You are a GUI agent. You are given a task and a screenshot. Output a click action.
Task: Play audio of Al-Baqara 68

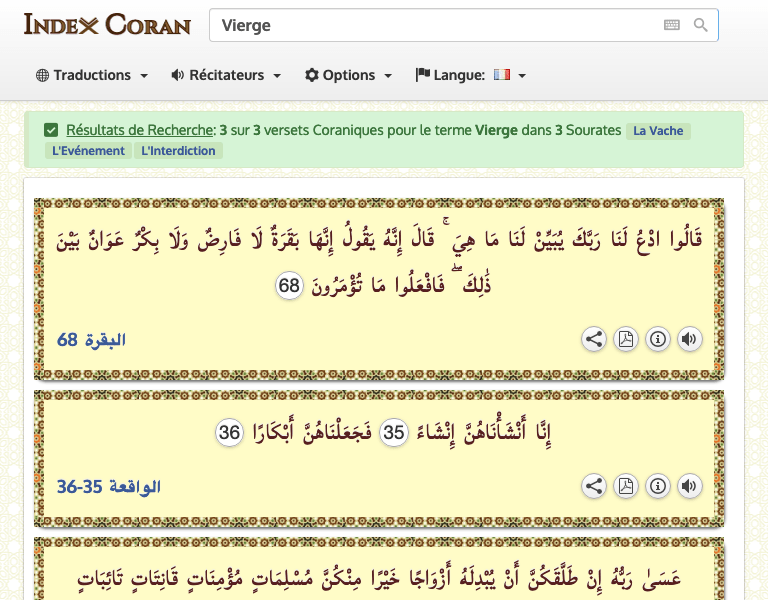(x=689, y=339)
